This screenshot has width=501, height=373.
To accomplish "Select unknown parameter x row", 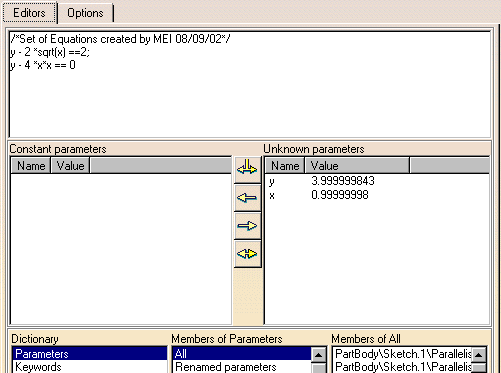I will (x=377, y=195).
